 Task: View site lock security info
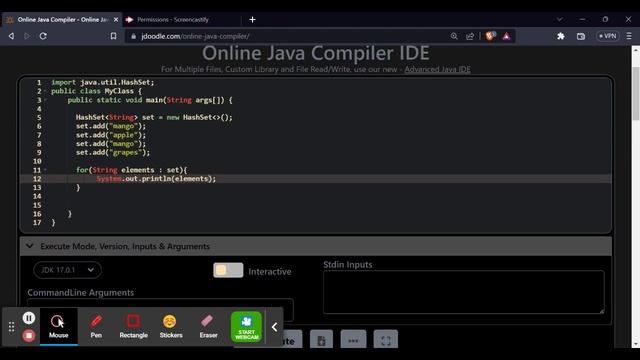(133, 36)
